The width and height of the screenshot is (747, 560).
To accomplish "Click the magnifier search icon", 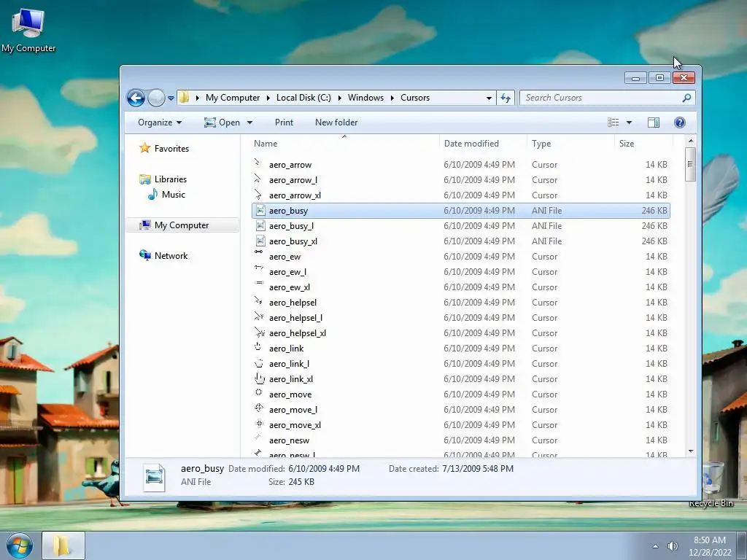I will tap(686, 98).
